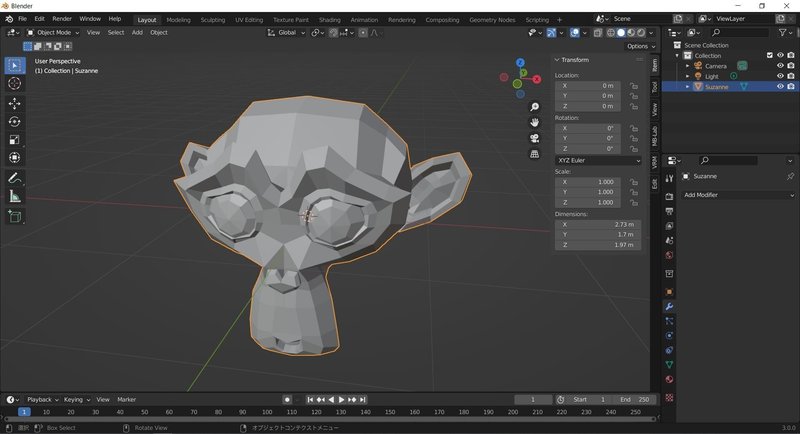
Task: Open the Keying dropdown in timeline
Action: pos(77,400)
